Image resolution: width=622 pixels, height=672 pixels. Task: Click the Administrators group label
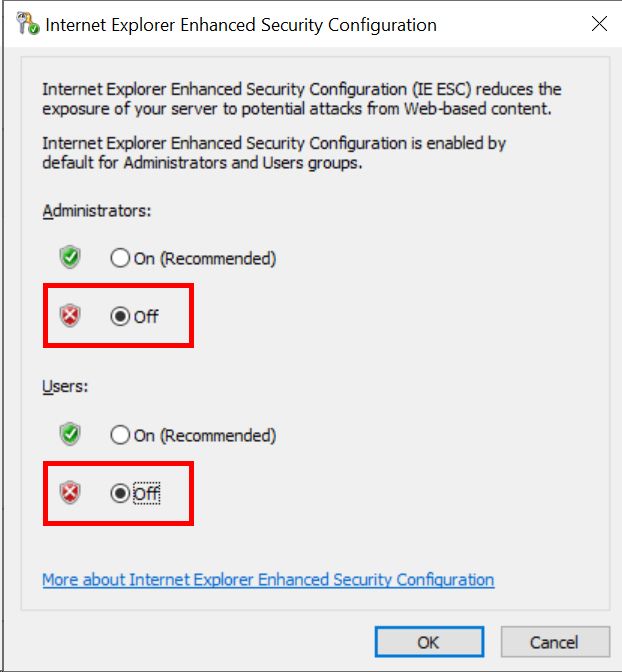click(x=96, y=211)
